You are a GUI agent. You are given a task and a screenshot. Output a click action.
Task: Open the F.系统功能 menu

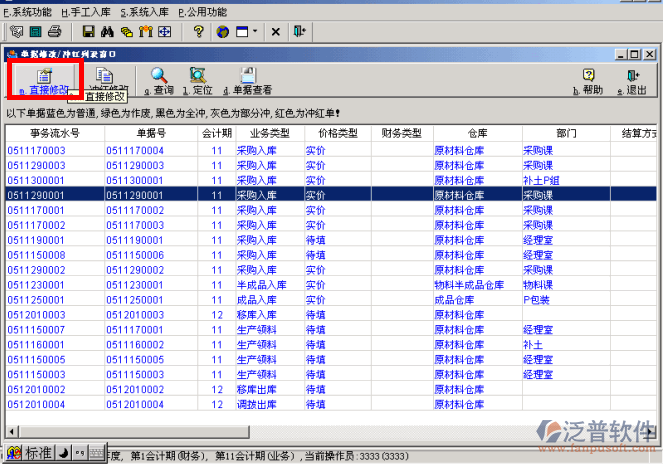point(29,12)
